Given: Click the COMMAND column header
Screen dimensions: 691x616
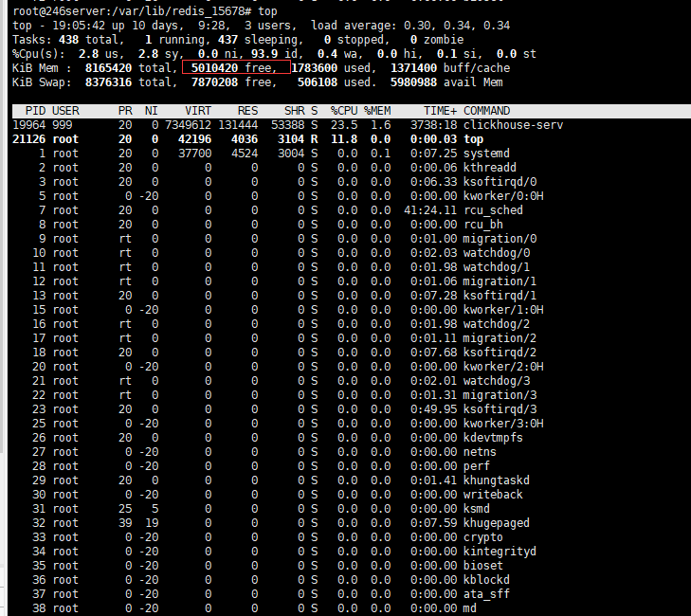Looking at the screenshot, I should coord(486,111).
